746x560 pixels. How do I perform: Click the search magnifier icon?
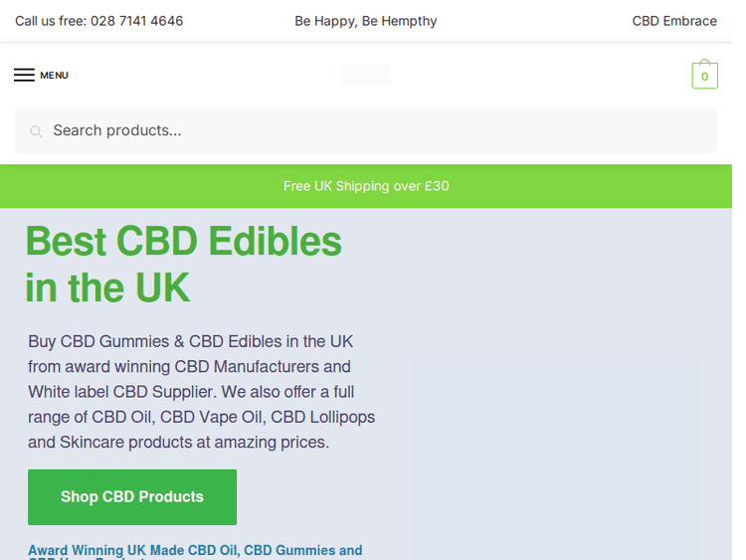pyautogui.click(x=37, y=131)
